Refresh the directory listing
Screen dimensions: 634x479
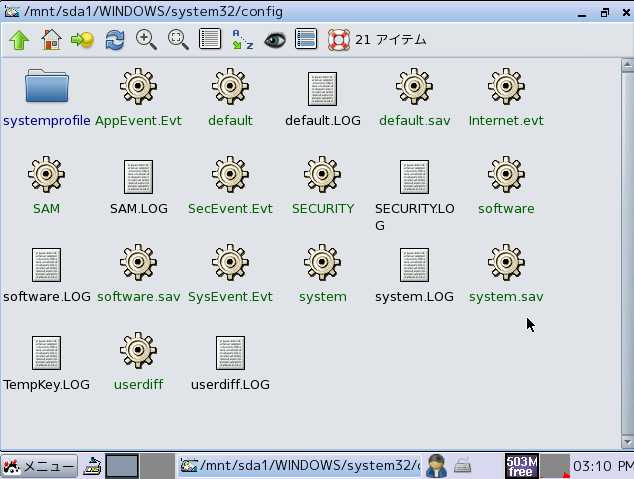115,40
